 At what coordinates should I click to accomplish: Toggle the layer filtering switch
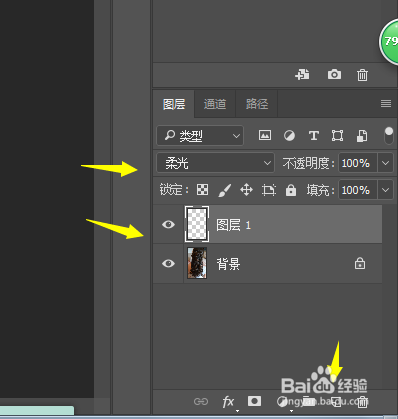389,136
